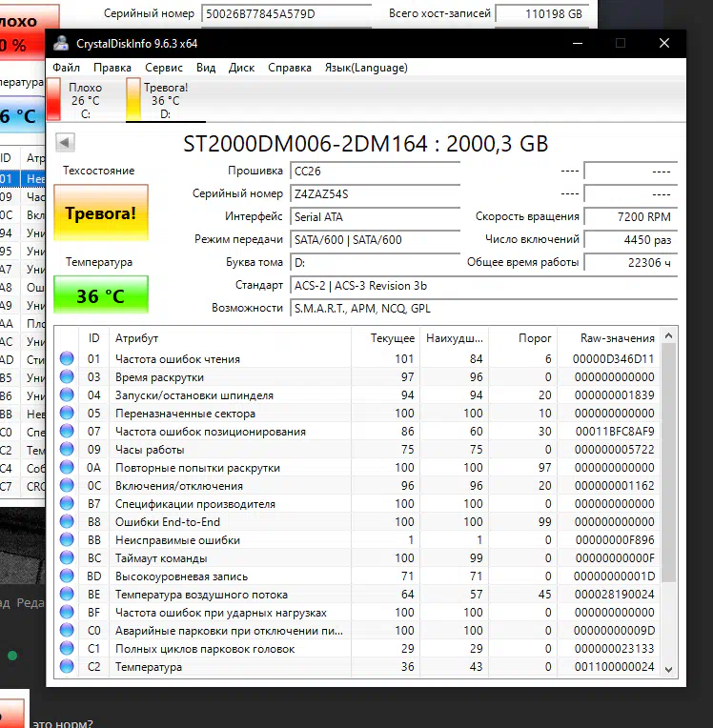Click the status circle for attribute B7
The width and height of the screenshot is (713, 728).
[x=67, y=503]
